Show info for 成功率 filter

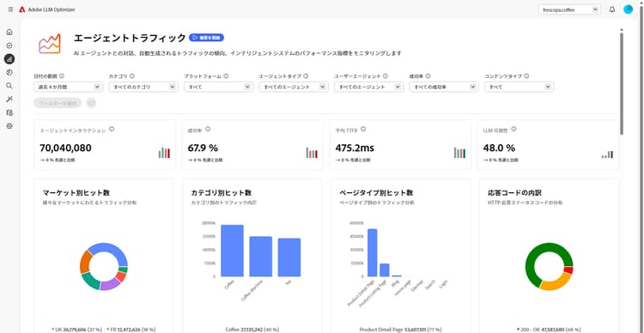pyautogui.click(x=428, y=76)
